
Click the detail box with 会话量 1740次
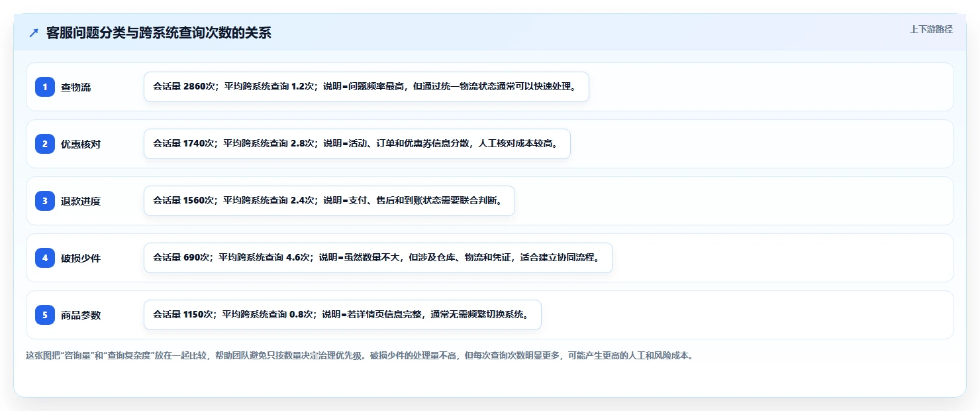pos(357,144)
